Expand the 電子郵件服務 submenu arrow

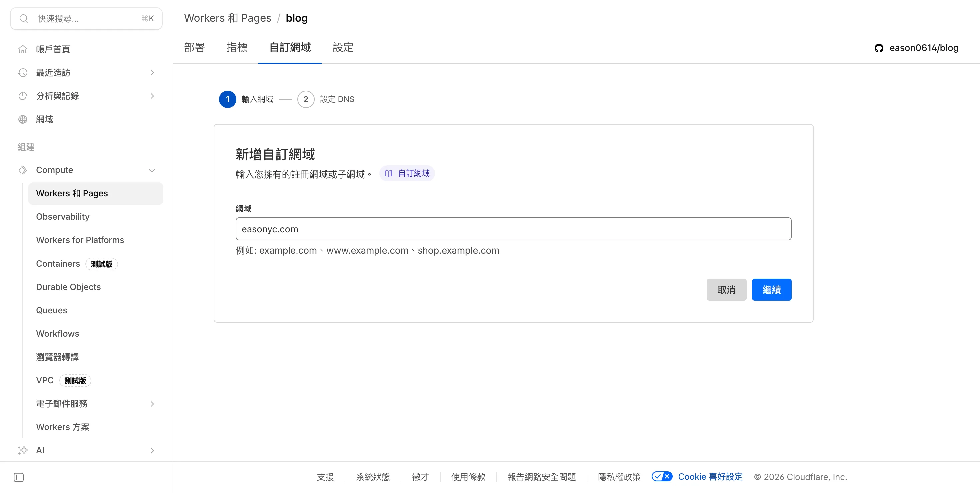point(152,404)
